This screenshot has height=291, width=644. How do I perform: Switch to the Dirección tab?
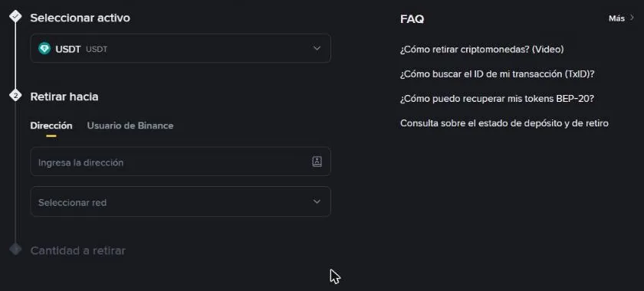pos(51,126)
